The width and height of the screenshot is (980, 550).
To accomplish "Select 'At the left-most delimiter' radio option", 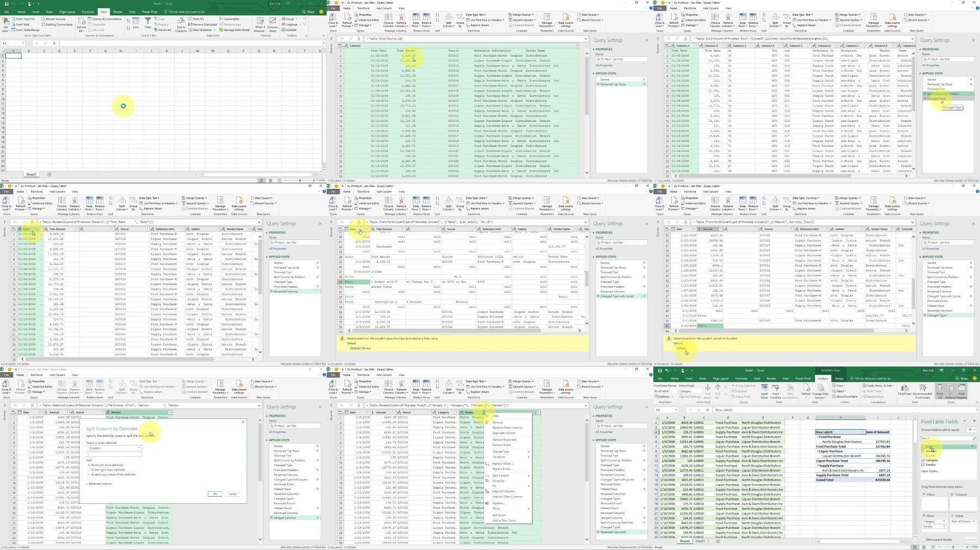I will tap(89, 465).
